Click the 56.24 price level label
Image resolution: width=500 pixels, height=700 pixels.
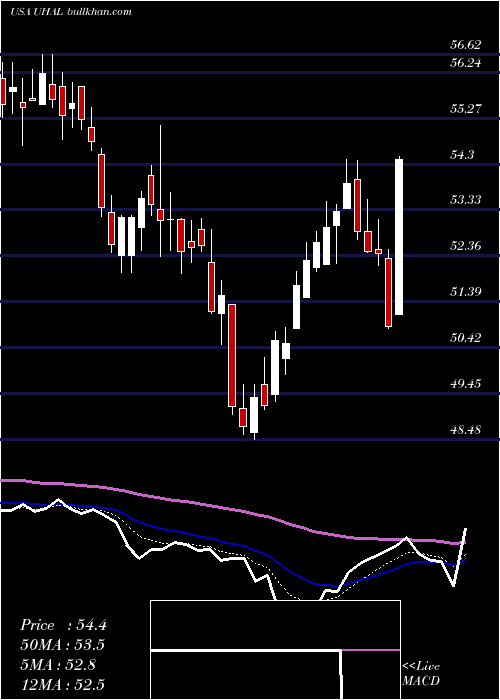tap(466, 63)
